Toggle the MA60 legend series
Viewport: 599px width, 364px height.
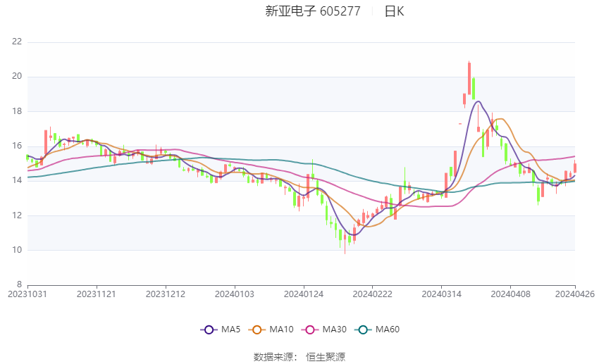pyautogui.click(x=377, y=330)
